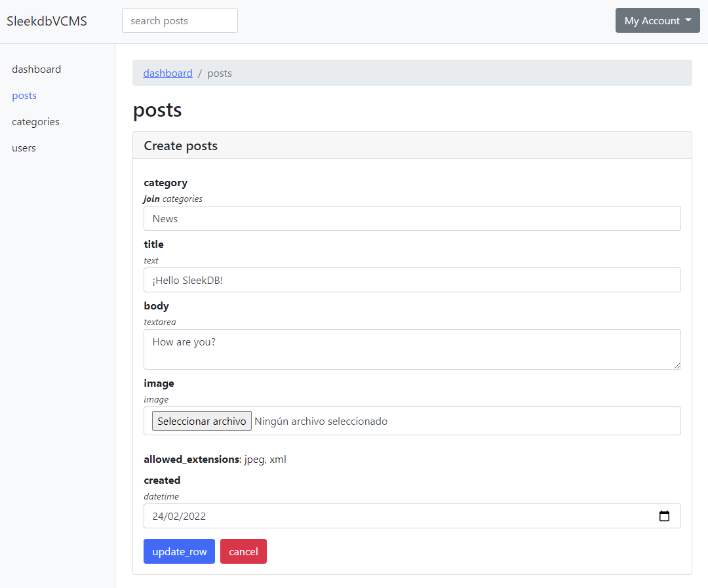Screen dimensions: 708x588
Task: Click the 'body' field label
Action: [x=156, y=305]
